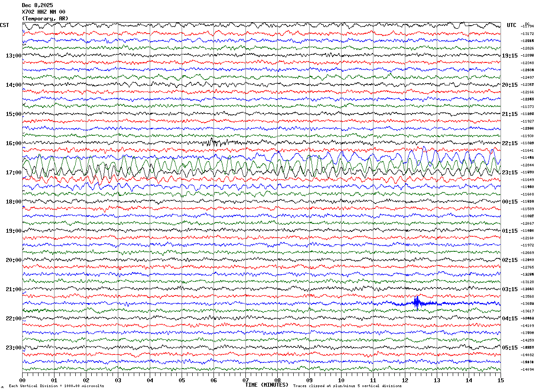
Task: Click the DC offset value -11589
Action: pyautogui.click(x=528, y=209)
